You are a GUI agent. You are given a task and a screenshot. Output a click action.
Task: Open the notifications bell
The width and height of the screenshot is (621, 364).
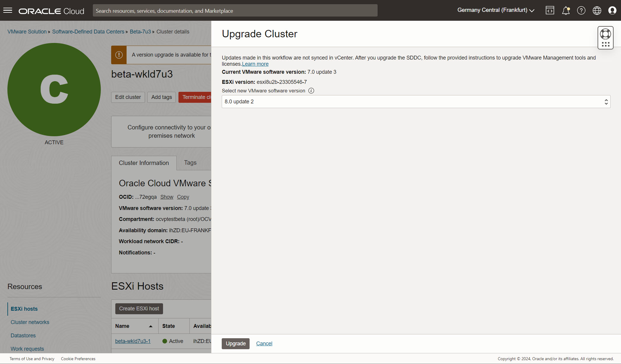(566, 11)
